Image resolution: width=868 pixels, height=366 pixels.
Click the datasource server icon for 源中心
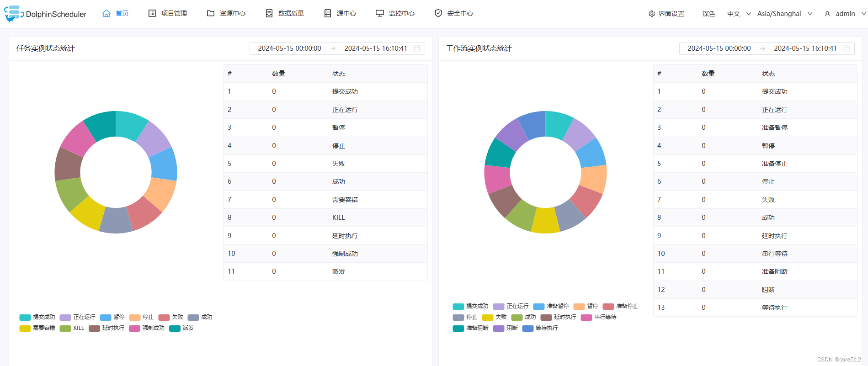tap(328, 14)
